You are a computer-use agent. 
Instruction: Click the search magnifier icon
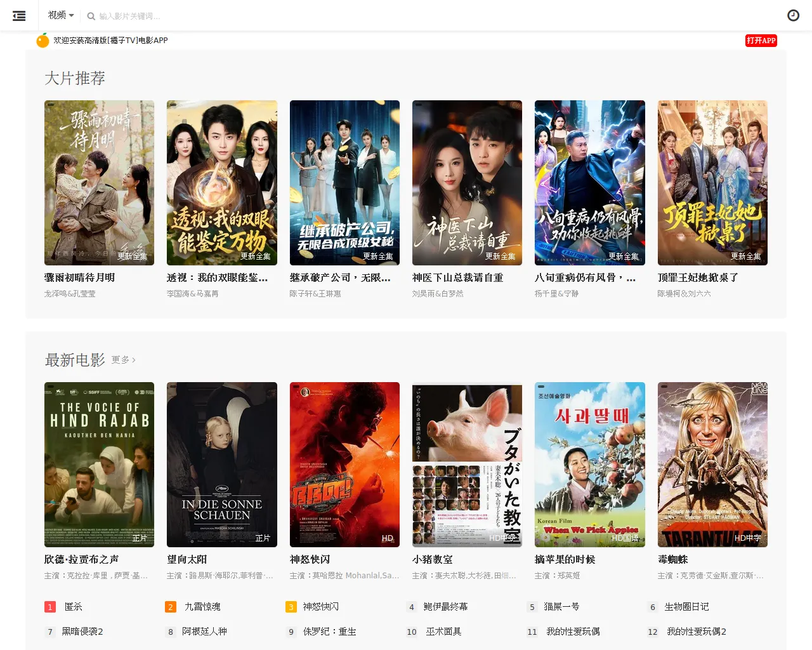point(91,16)
